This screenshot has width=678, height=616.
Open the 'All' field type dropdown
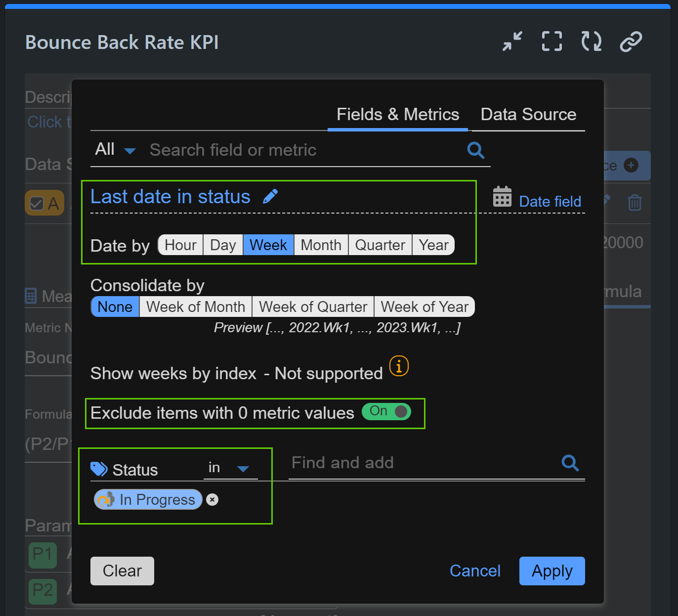pos(115,150)
